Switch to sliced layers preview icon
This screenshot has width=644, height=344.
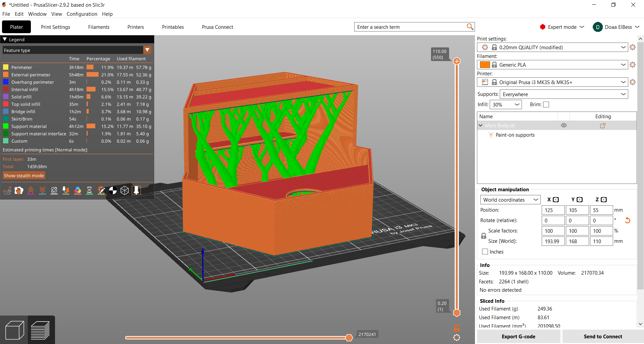pos(41,330)
